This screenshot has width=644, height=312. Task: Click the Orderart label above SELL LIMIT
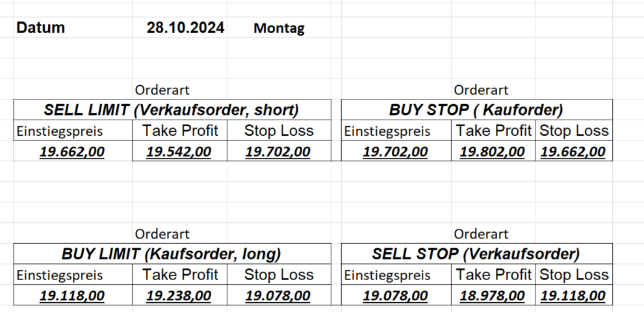(162, 90)
